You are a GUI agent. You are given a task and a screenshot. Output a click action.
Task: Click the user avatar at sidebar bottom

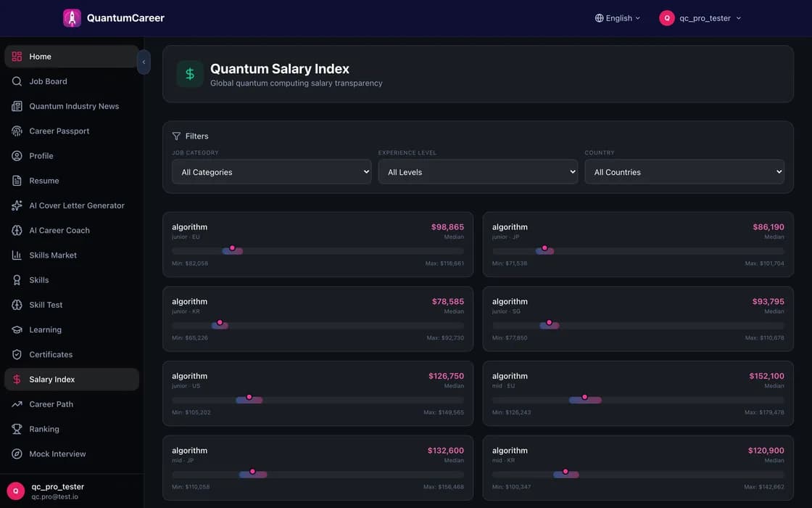click(16, 491)
